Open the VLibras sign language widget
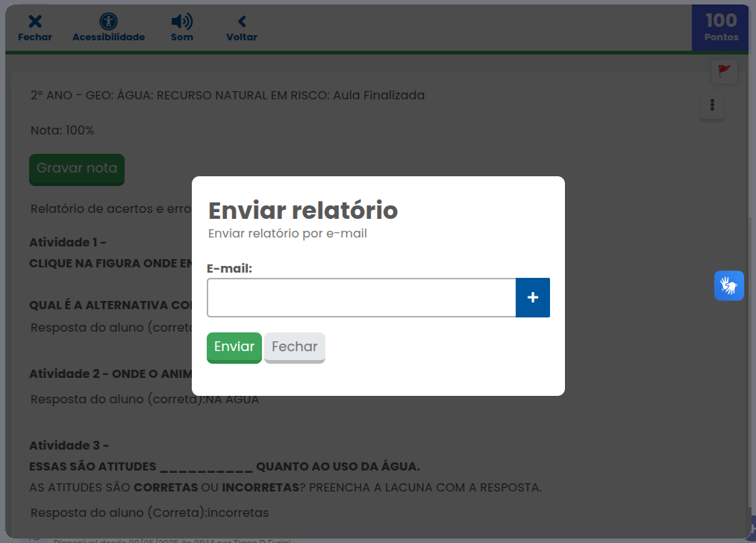Image resolution: width=756 pixels, height=543 pixels. tap(728, 285)
